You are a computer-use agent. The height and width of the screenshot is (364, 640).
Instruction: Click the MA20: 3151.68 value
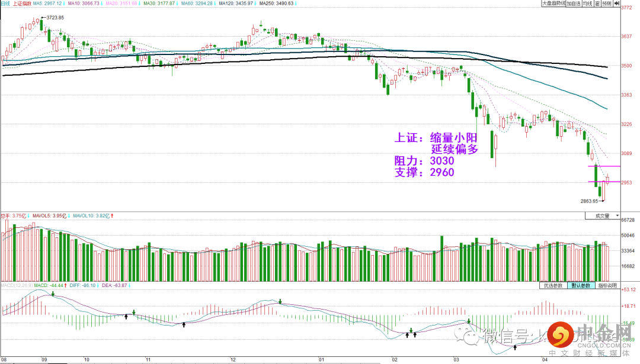121,4
